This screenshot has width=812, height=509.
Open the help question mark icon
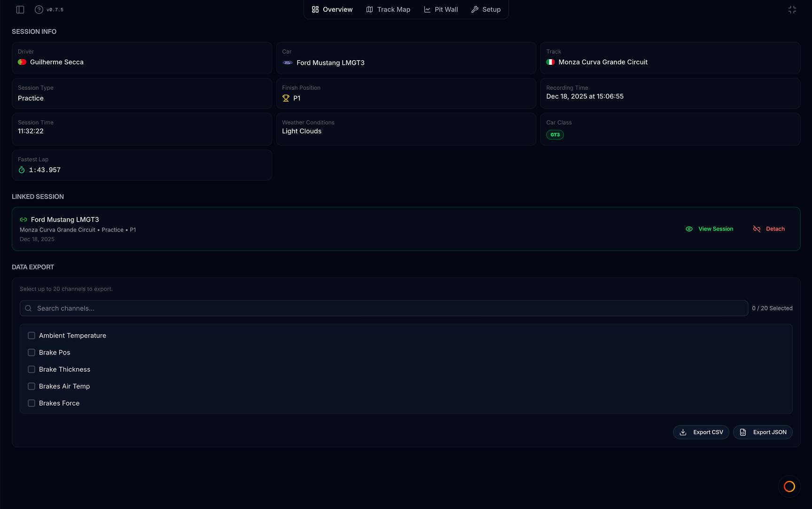coord(39,9)
